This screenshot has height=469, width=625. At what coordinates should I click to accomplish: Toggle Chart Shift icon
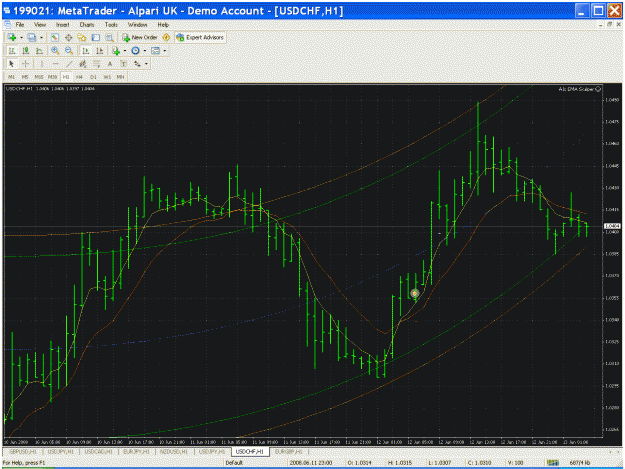(x=99, y=51)
